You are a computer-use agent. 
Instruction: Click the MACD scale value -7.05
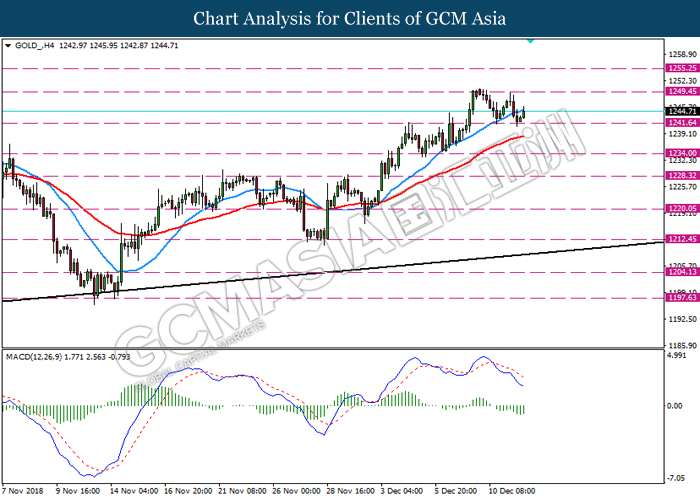click(676, 478)
